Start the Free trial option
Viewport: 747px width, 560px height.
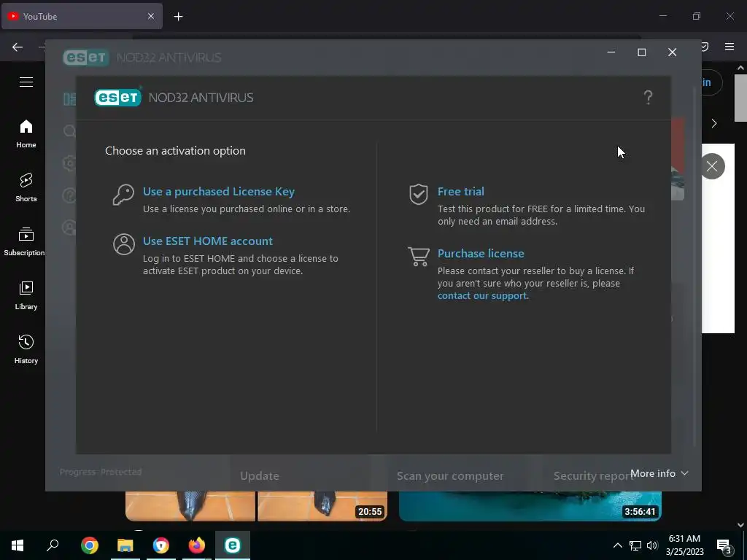pos(461,192)
